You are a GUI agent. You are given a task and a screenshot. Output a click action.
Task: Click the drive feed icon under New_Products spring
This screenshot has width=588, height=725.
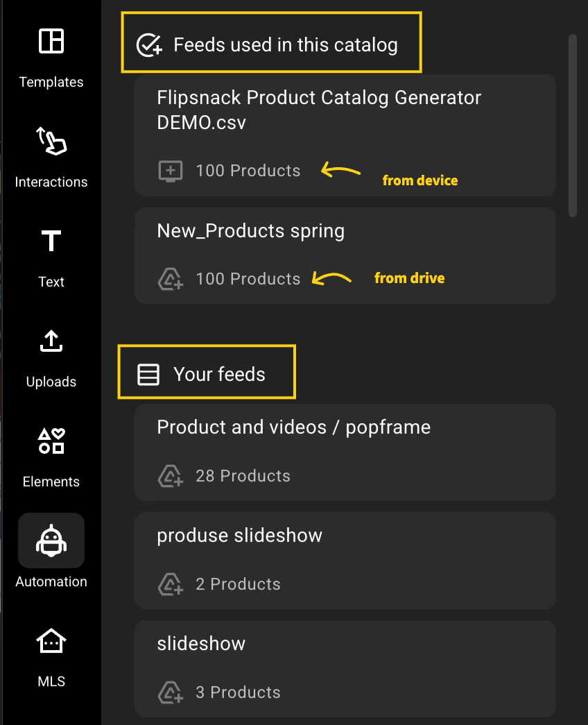pos(171,278)
